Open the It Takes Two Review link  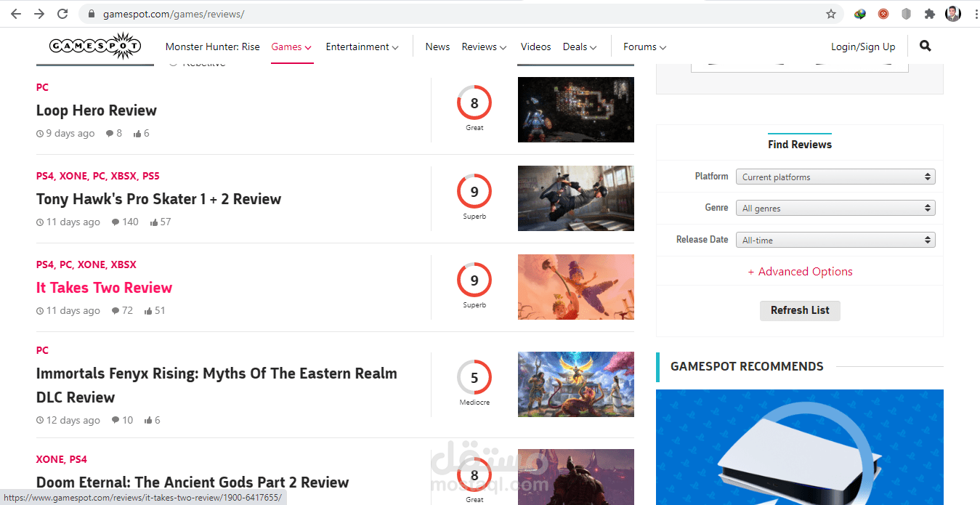[x=104, y=288]
